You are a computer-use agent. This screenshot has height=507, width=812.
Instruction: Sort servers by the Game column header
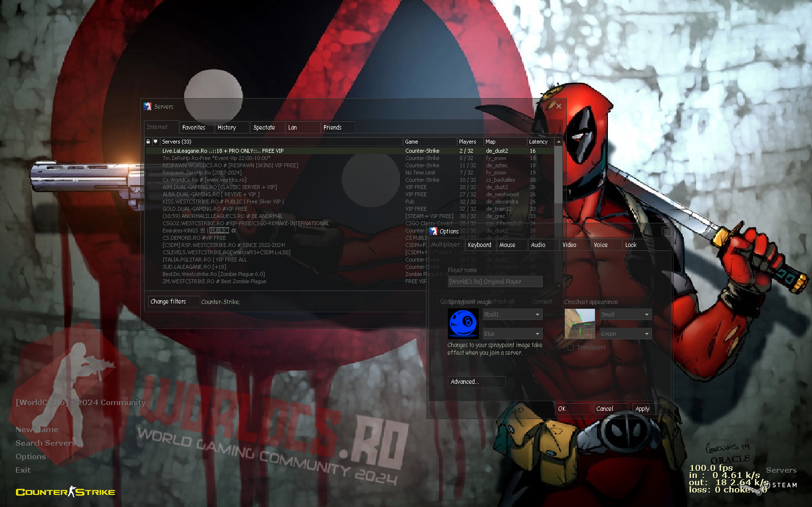429,142
